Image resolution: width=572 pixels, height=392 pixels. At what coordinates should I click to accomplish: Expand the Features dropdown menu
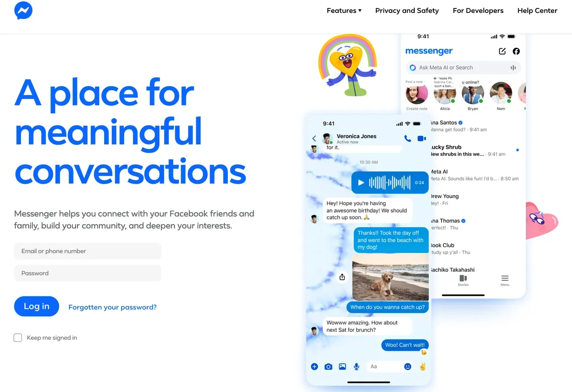344,11
